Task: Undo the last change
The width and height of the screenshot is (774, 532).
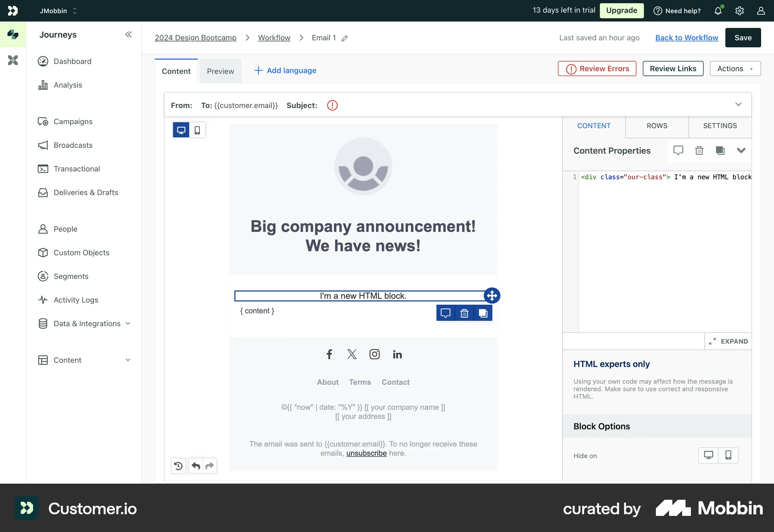Action: pos(196,466)
